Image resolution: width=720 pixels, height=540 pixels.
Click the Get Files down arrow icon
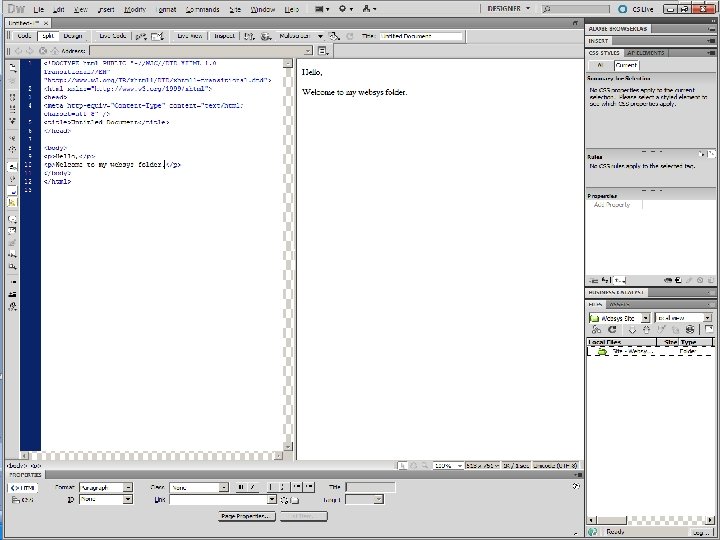632,330
